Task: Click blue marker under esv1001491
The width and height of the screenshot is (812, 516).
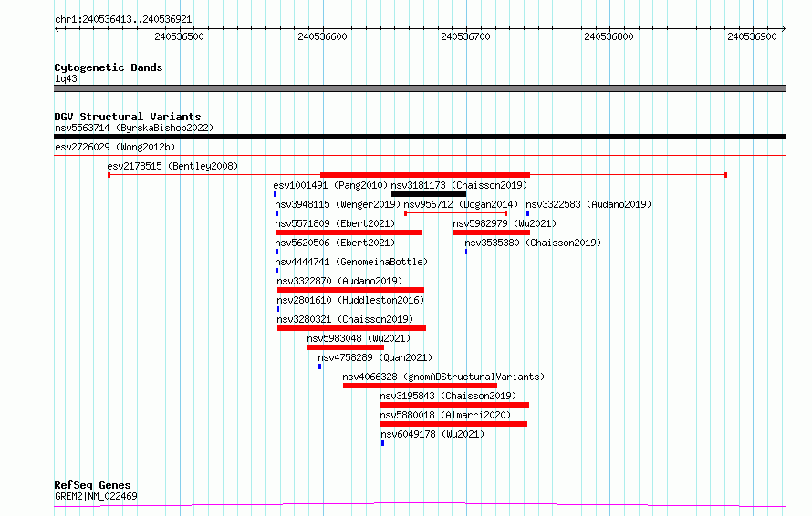Action: pos(275,194)
